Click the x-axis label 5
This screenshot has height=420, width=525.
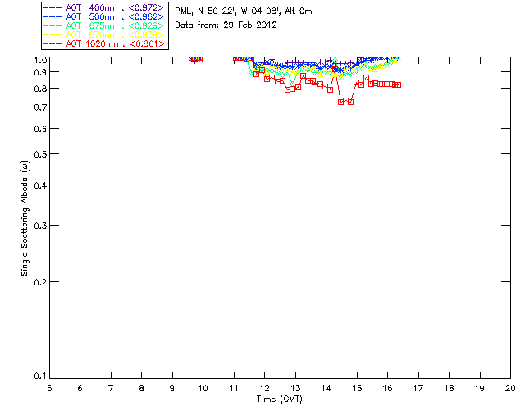49,388
